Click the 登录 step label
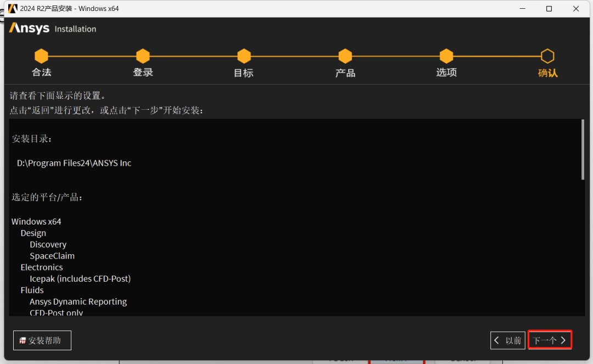 click(143, 72)
